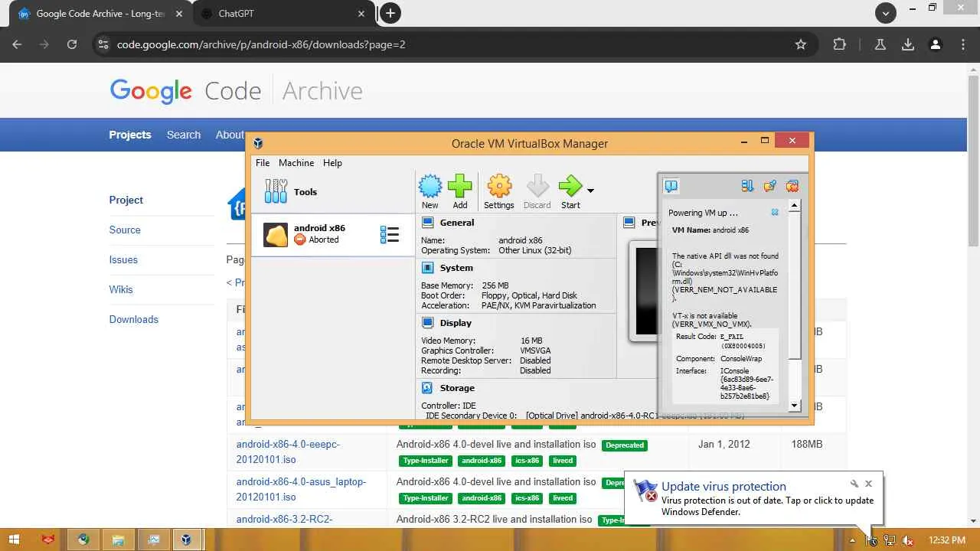Image resolution: width=980 pixels, height=551 pixels.
Task: Click the VM preview thumbnail
Action: pos(644,291)
